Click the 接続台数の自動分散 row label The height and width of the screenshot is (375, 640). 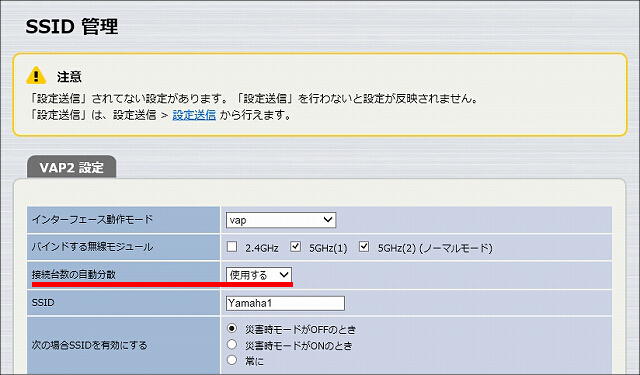click(74, 275)
